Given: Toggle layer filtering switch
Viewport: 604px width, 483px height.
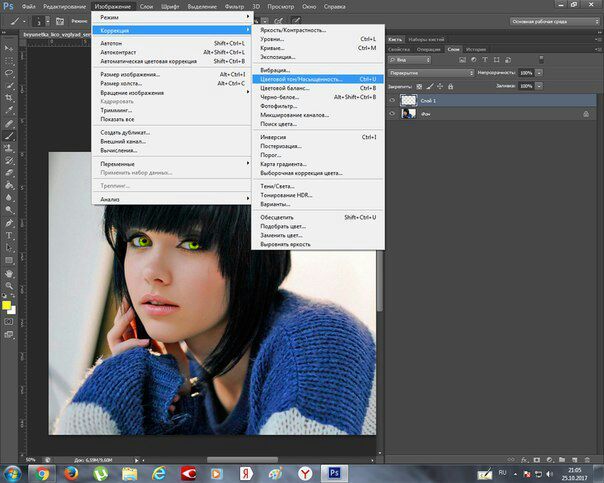Looking at the screenshot, I should [541, 59].
